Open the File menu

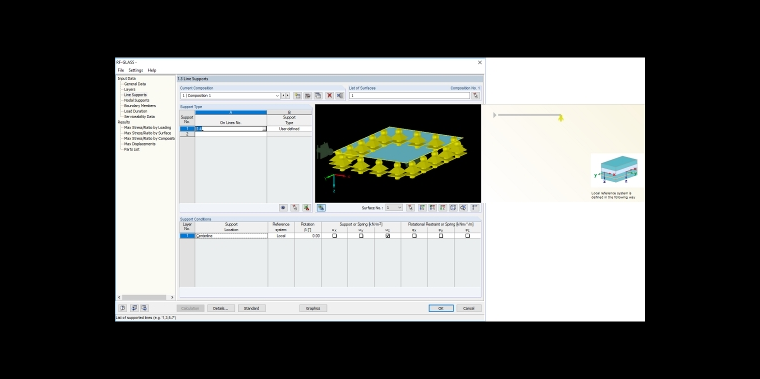[121, 70]
